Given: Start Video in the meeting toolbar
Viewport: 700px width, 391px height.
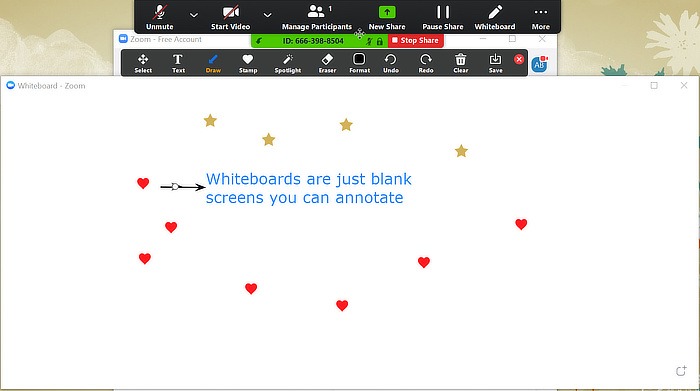Looking at the screenshot, I should pos(230,17).
